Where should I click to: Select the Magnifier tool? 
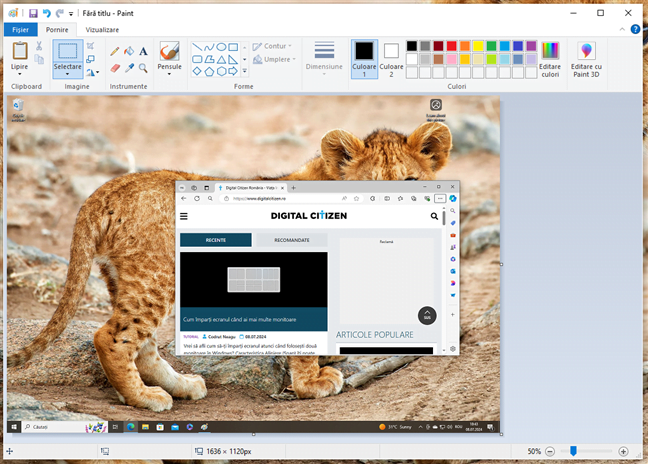point(143,68)
